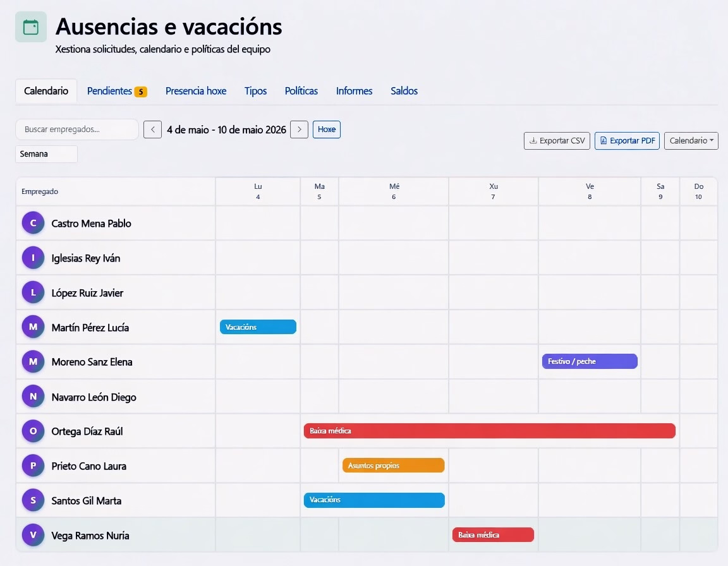Open Martín Pérez Lucía's Vacacións event
This screenshot has width=728, height=566.
[258, 327]
